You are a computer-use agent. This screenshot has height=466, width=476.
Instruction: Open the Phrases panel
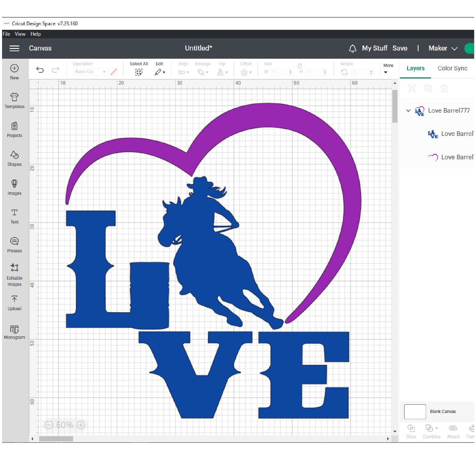[x=14, y=245]
